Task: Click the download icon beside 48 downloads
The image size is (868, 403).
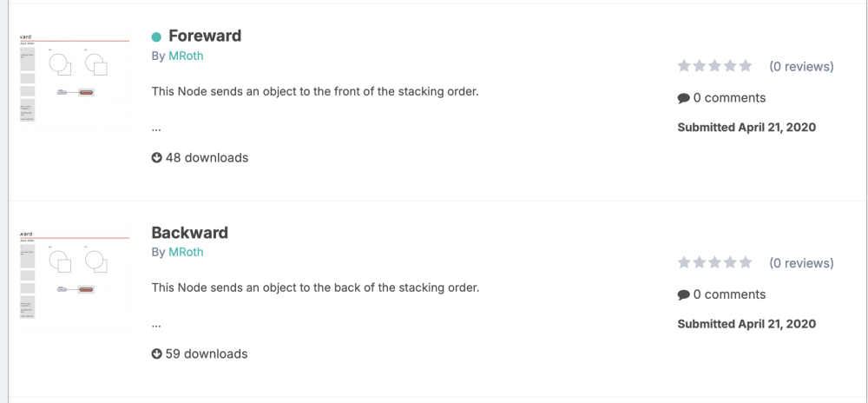Action: (x=157, y=158)
